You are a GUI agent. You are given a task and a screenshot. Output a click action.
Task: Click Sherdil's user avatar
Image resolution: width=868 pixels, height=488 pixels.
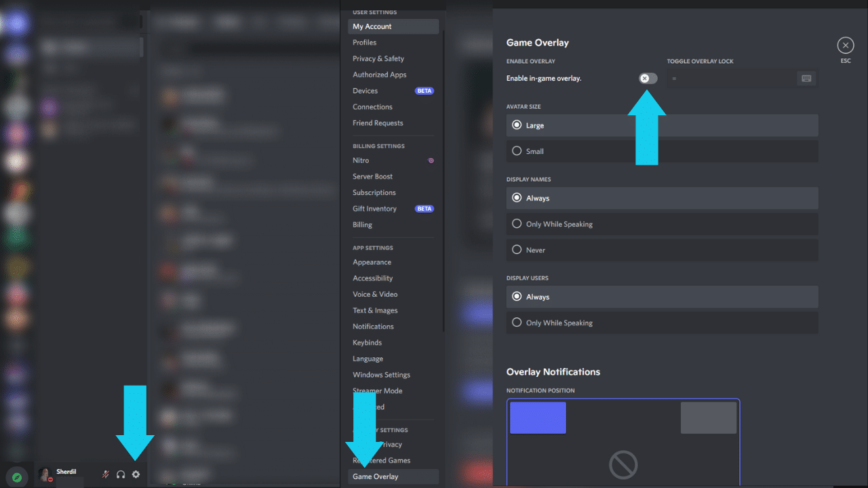click(x=45, y=474)
